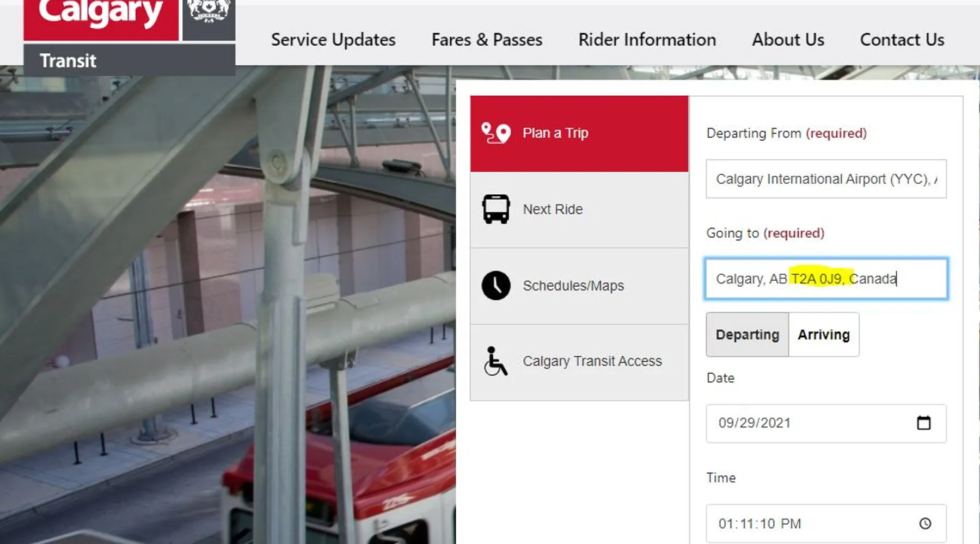This screenshot has height=544, width=980.
Task: Select the Departing toggle option
Action: pos(747,335)
